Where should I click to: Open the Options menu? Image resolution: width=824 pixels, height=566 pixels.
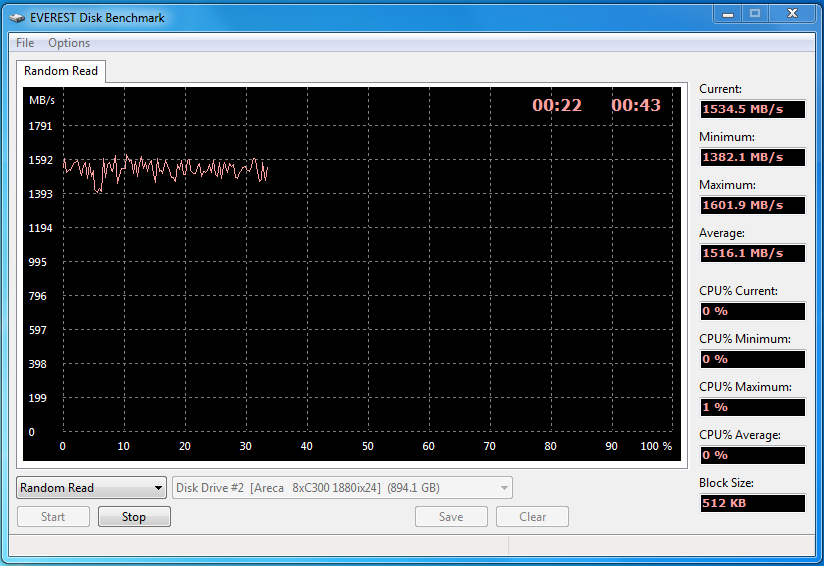[x=69, y=43]
